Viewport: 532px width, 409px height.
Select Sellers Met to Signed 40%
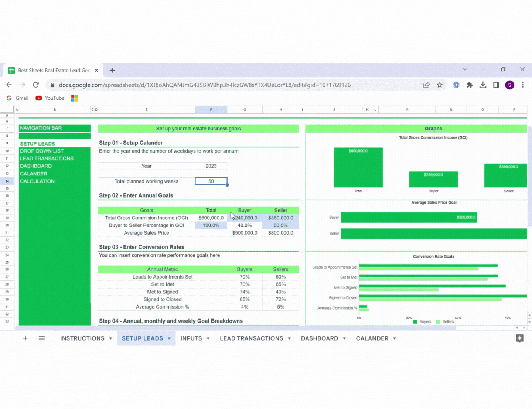(280, 292)
